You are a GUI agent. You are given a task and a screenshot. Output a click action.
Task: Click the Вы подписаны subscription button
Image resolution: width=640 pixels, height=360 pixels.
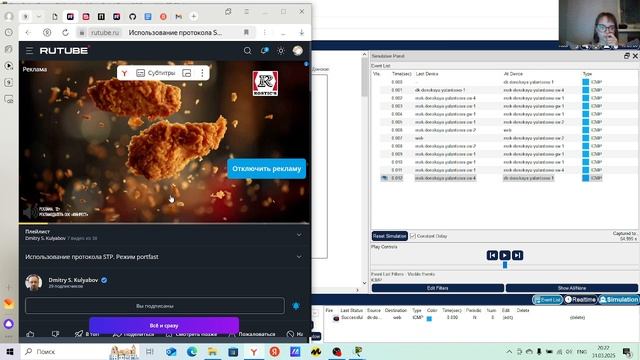tap(155, 306)
